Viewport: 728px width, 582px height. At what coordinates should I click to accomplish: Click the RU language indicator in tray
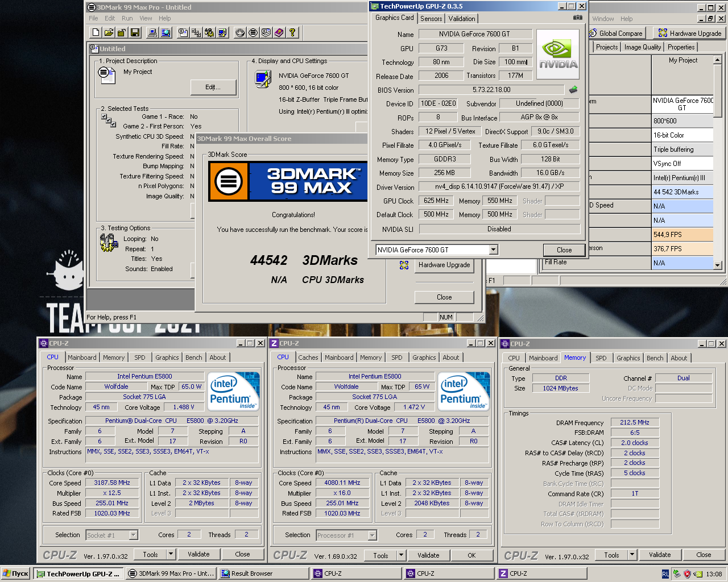coord(665,575)
